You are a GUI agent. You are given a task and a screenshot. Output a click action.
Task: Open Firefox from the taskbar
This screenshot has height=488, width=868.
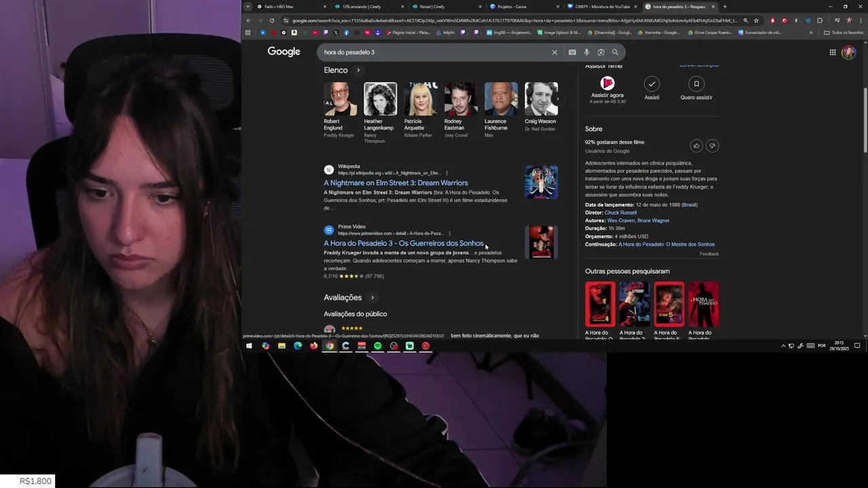point(313,346)
